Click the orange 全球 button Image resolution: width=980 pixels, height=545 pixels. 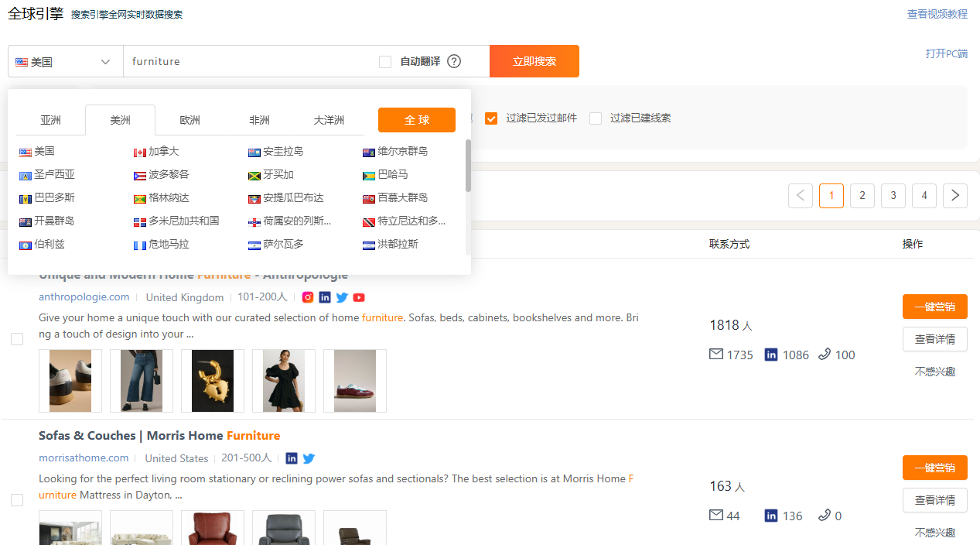pos(417,120)
